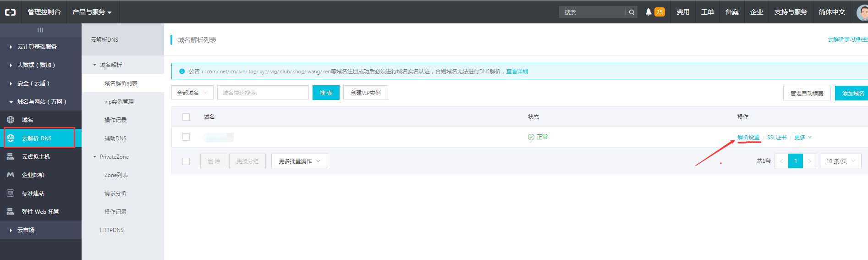Screen dimensions: 868x260
Task: Open the user avatar menu
Action: [863, 12]
